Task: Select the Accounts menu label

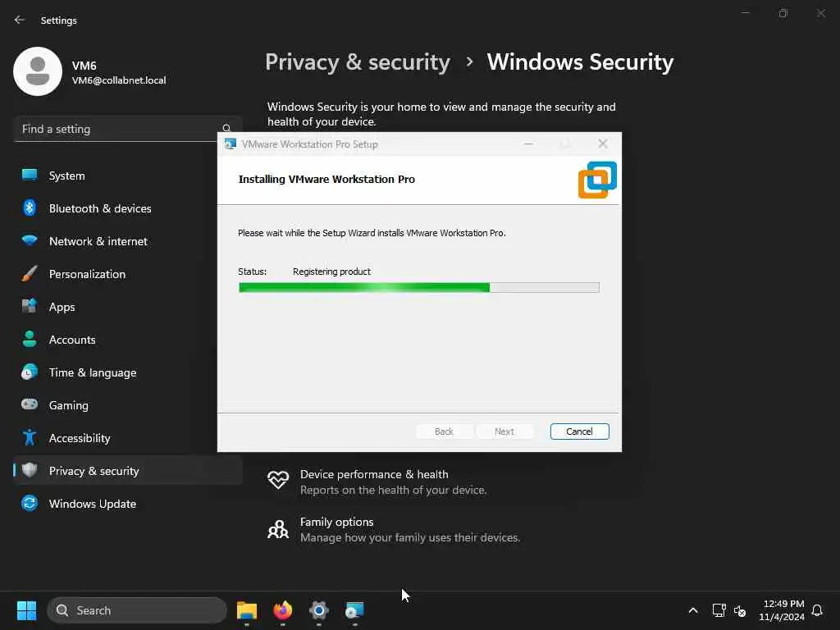Action: click(x=72, y=340)
